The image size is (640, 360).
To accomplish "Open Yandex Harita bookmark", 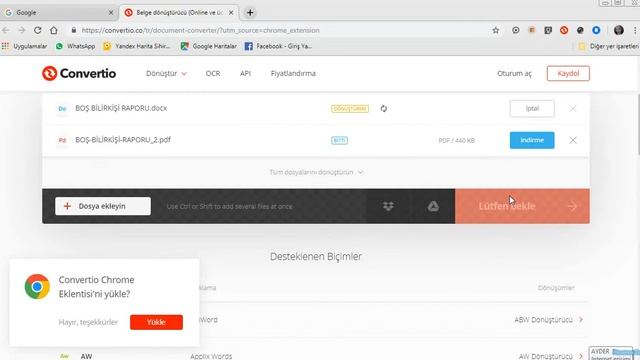I will coord(137,46).
